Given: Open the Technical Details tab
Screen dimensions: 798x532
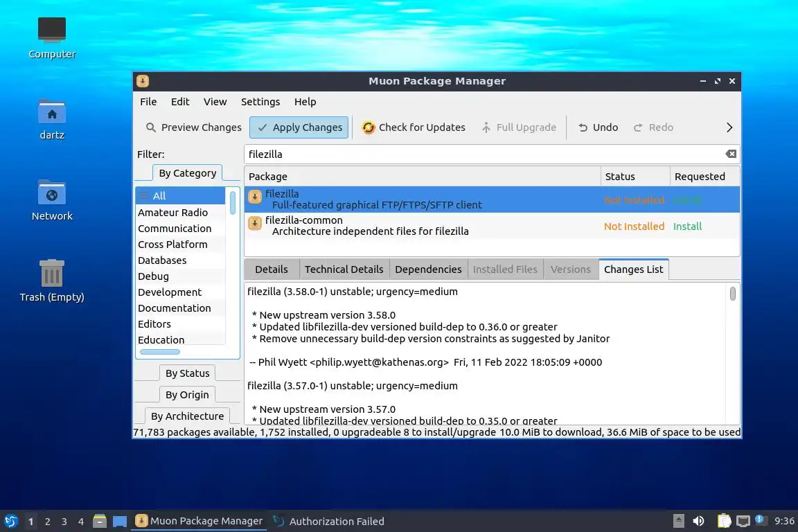Looking at the screenshot, I should (x=344, y=269).
